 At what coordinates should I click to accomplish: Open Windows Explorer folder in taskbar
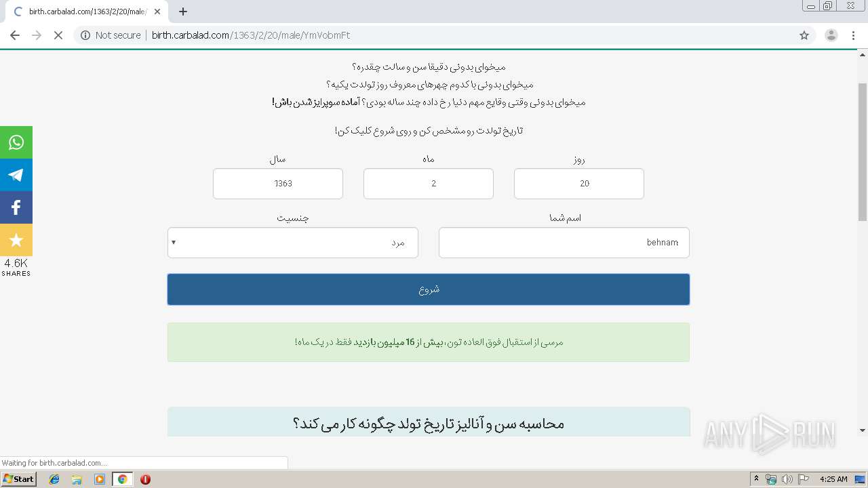77,479
